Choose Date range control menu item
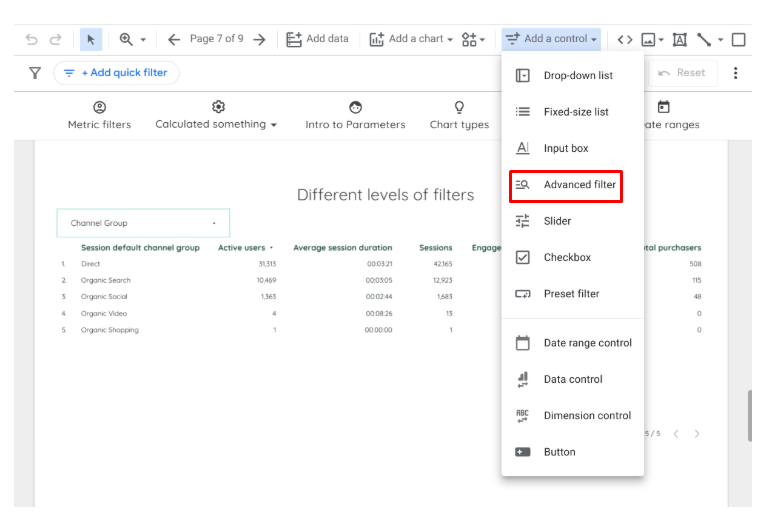The height and width of the screenshot is (513, 760). 587,343
